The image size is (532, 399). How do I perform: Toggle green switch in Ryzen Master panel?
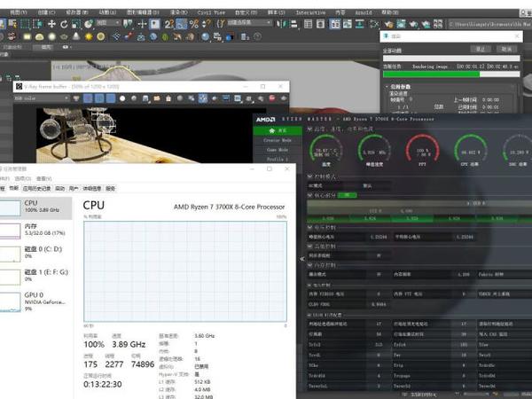[347, 195]
